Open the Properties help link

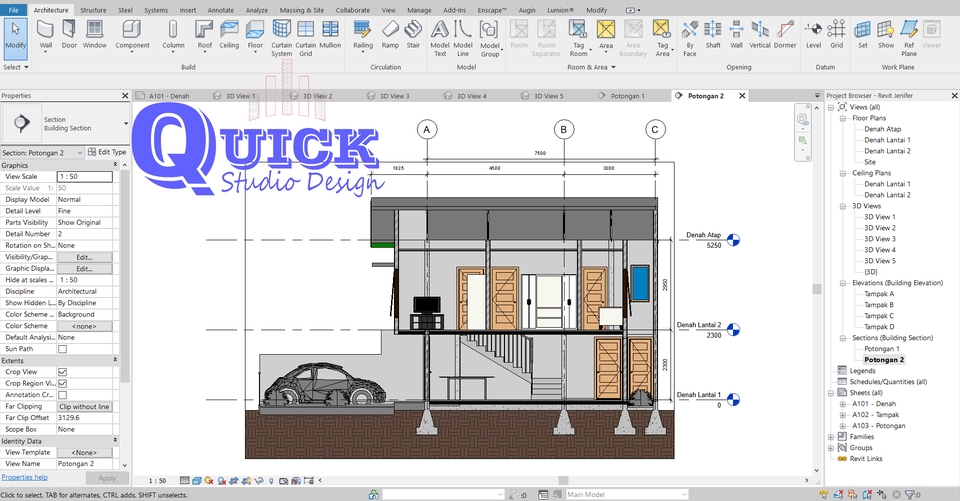coord(24,478)
